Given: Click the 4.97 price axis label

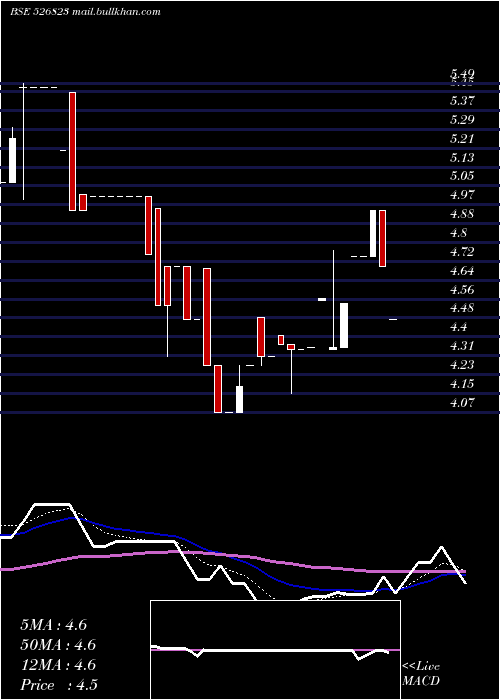Looking at the screenshot, I should click(462, 195).
